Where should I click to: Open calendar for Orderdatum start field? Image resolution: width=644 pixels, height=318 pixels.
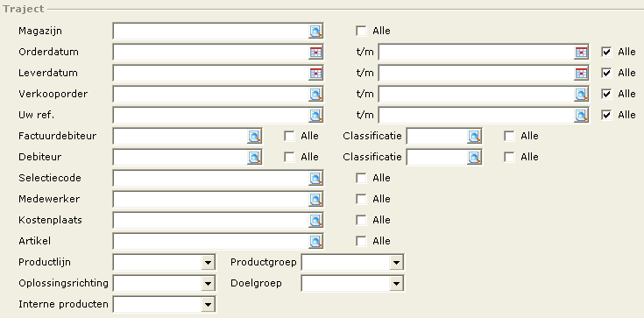(x=315, y=53)
